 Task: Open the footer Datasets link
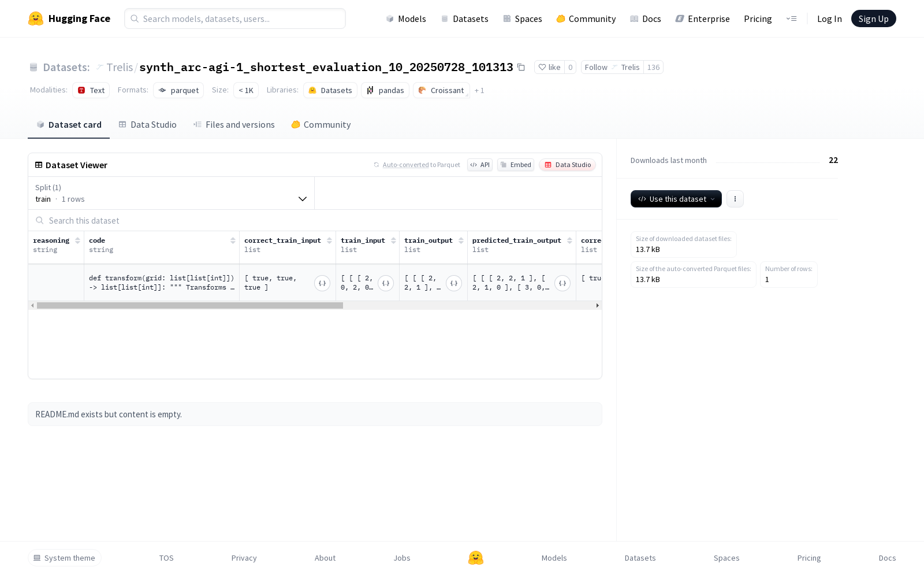640,558
